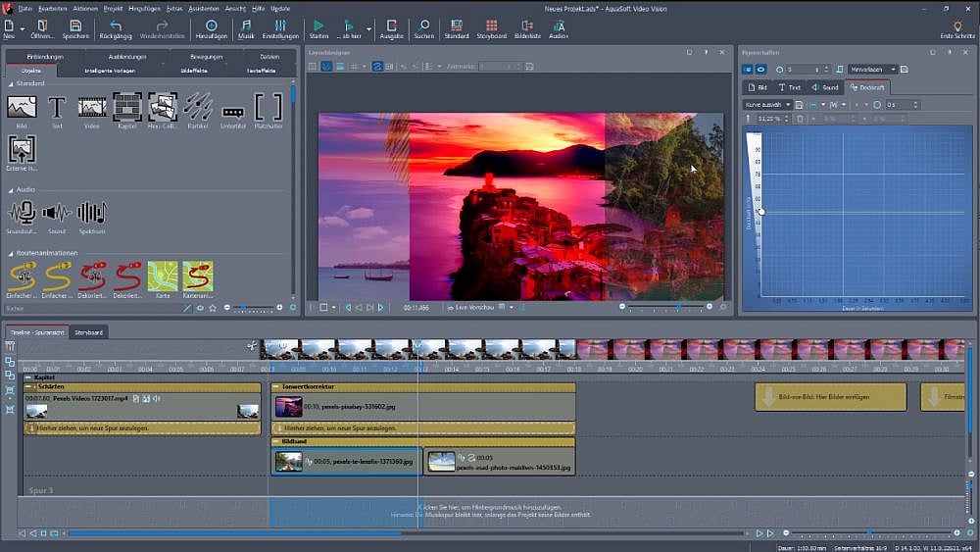The width and height of the screenshot is (980, 552).
Task: Toggle the eye visibility button in Eigenschaften
Action: (x=760, y=70)
